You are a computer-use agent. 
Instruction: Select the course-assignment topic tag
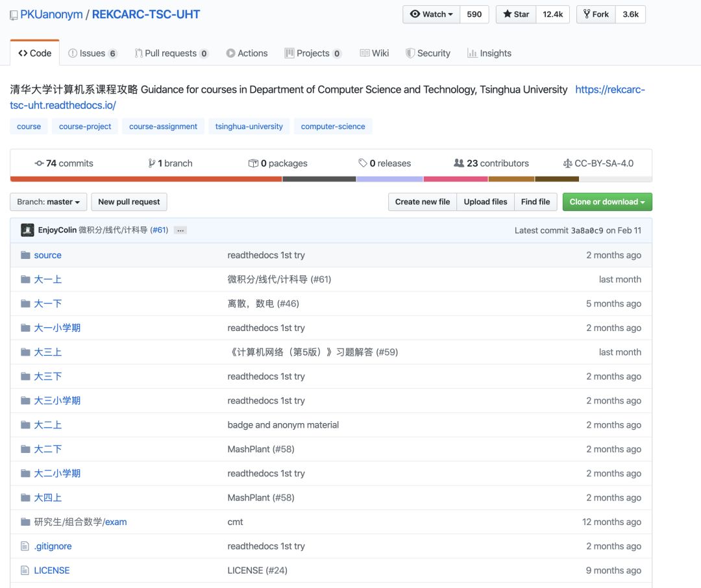(163, 127)
